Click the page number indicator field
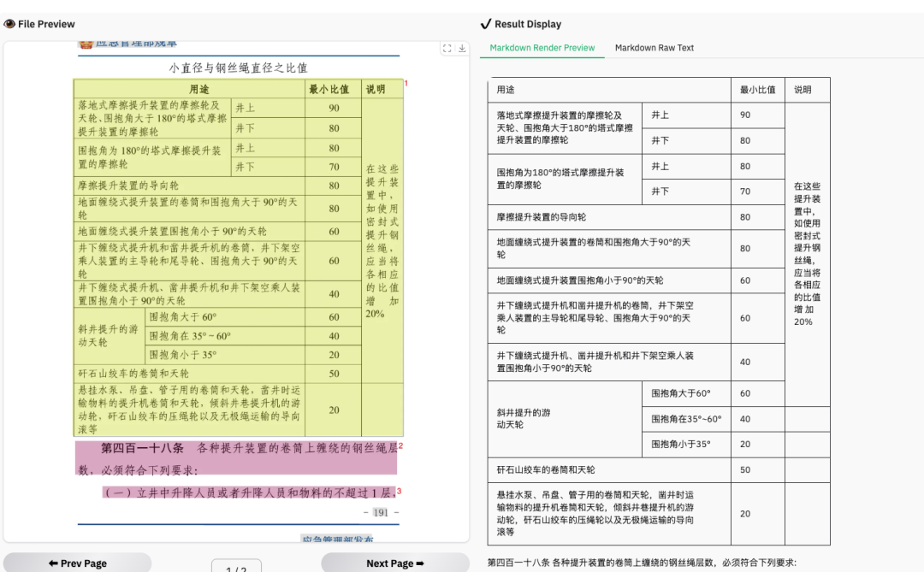This screenshot has width=924, height=572. click(x=236, y=566)
